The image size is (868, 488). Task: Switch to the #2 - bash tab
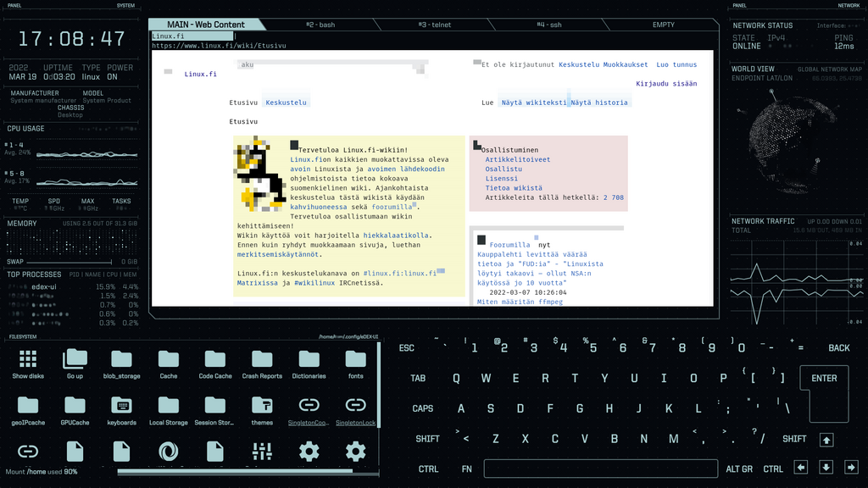pos(320,25)
